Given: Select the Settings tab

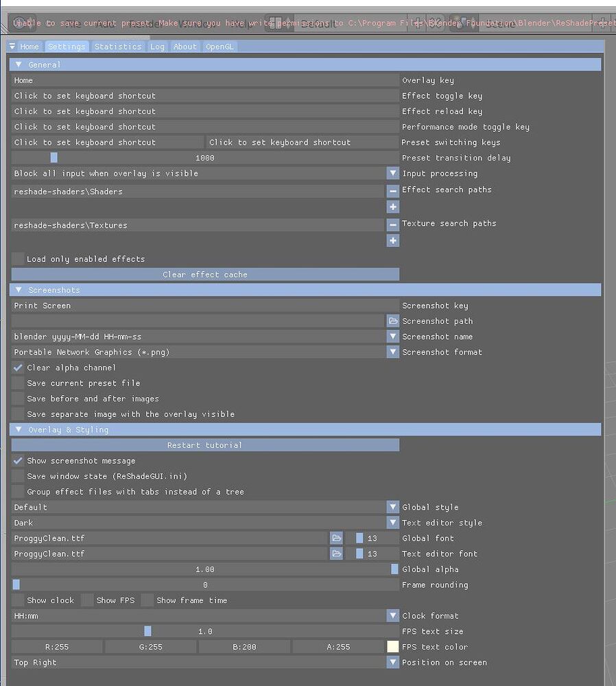Looking at the screenshot, I should 67,47.
